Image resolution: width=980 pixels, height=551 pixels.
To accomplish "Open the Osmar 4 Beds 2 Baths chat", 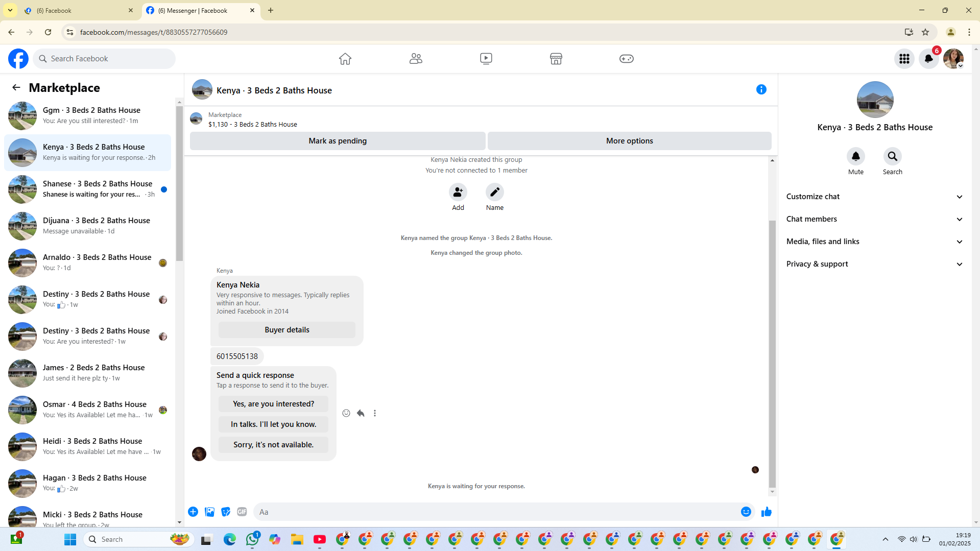I will tap(88, 410).
